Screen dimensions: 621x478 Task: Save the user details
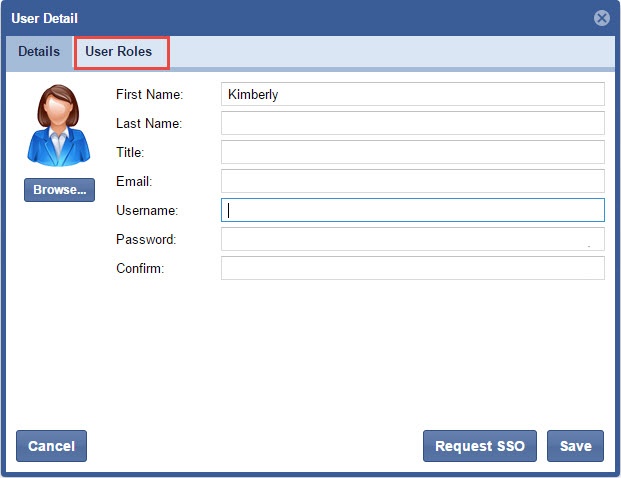pos(575,446)
